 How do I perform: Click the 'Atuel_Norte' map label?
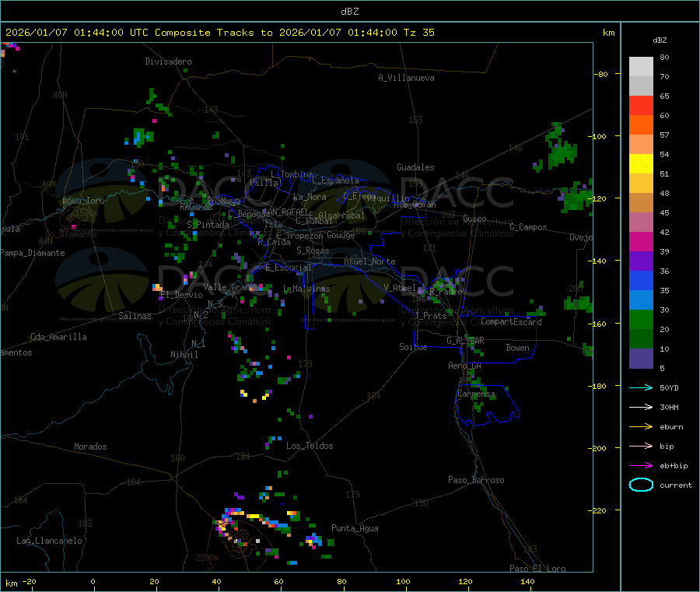tap(369, 261)
